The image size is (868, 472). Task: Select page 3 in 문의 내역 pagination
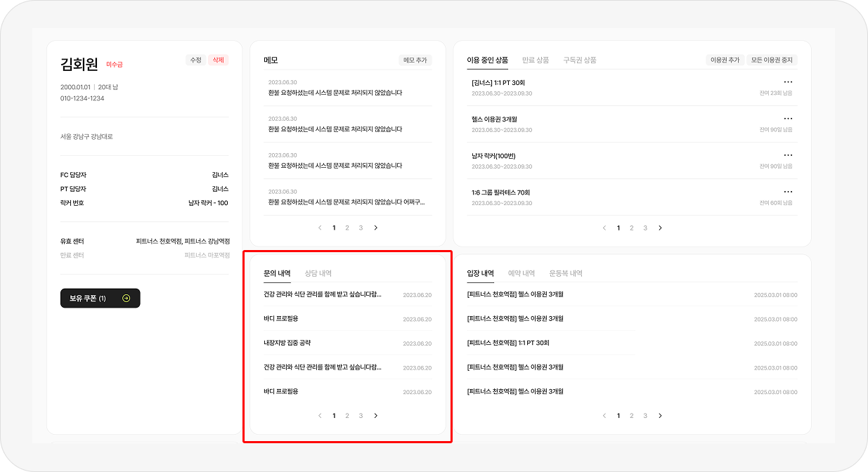coord(361,416)
